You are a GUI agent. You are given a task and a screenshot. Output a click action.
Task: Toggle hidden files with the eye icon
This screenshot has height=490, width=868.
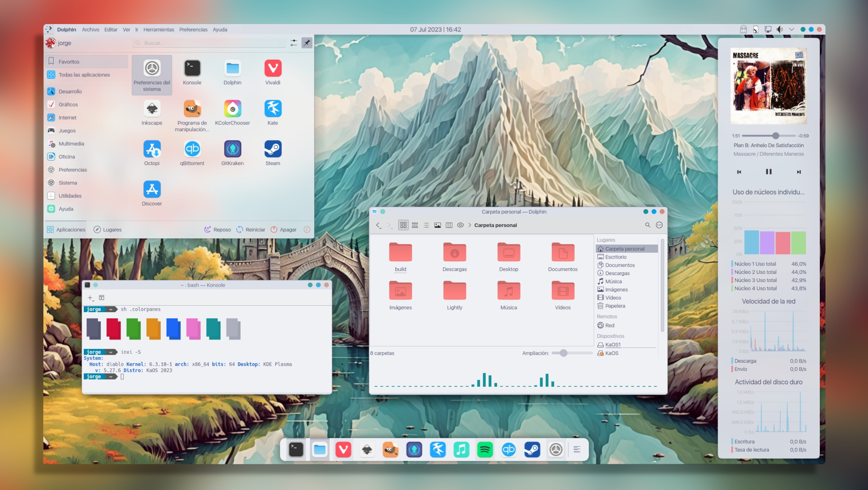click(x=460, y=225)
